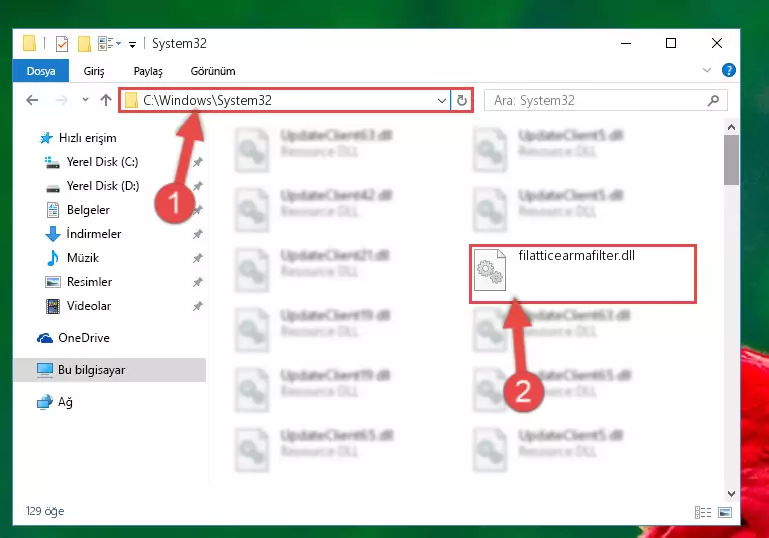Go forward with the right arrow button
769x538 pixels.
click(x=61, y=100)
